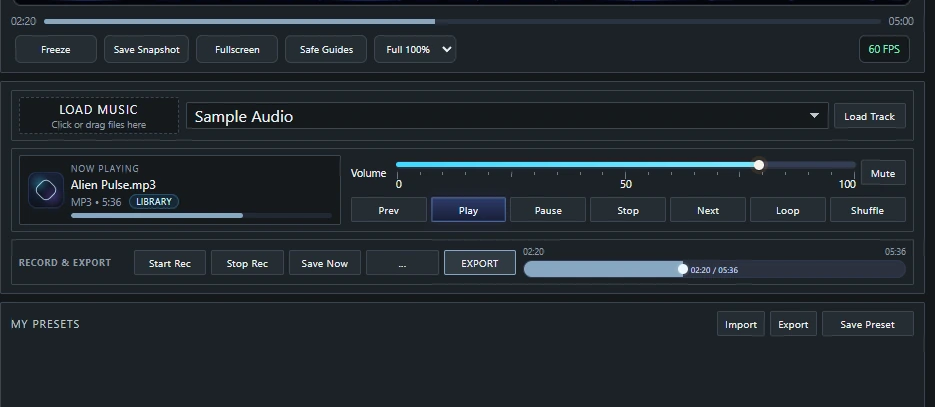Import presets in My Presets
This screenshot has width=935, height=407.
tap(741, 324)
